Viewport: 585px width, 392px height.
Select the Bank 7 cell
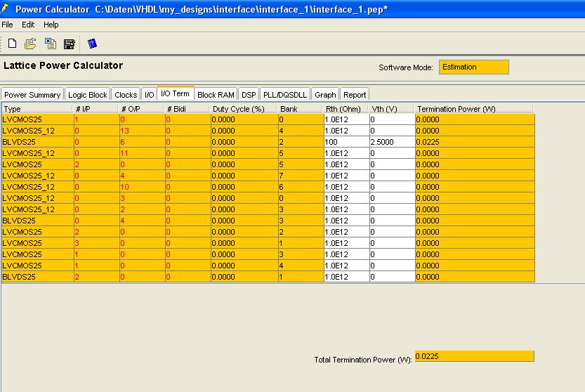301,176
